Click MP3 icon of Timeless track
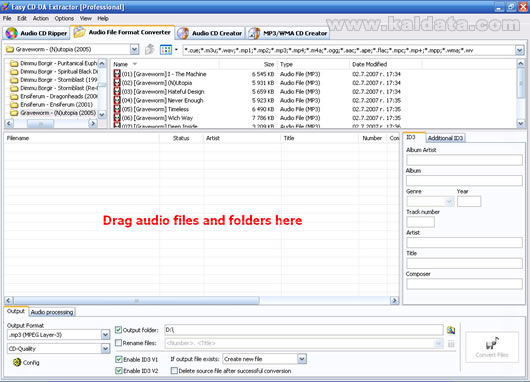 click(117, 109)
